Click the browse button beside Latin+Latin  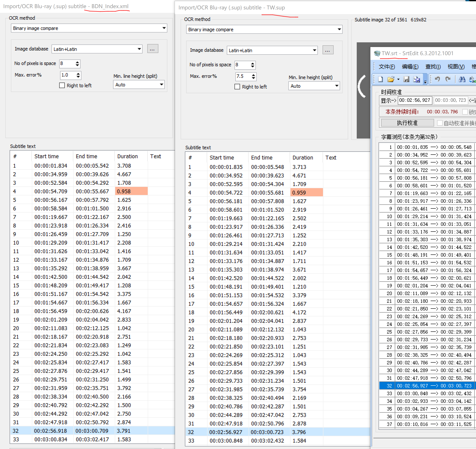tap(153, 49)
